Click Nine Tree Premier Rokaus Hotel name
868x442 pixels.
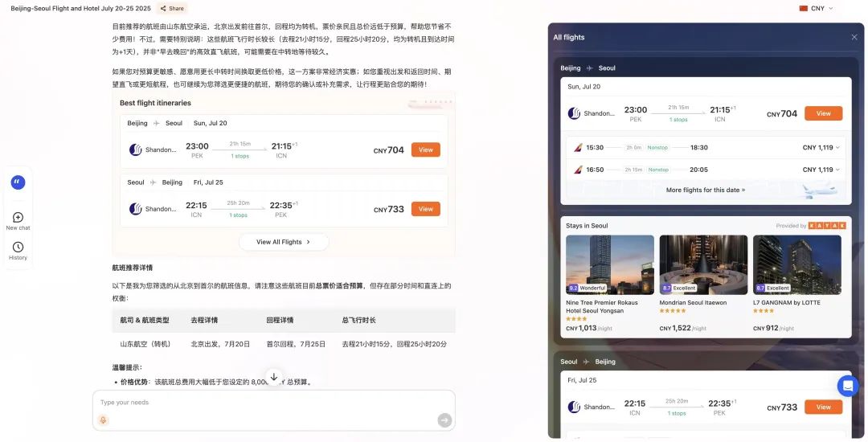(602, 306)
